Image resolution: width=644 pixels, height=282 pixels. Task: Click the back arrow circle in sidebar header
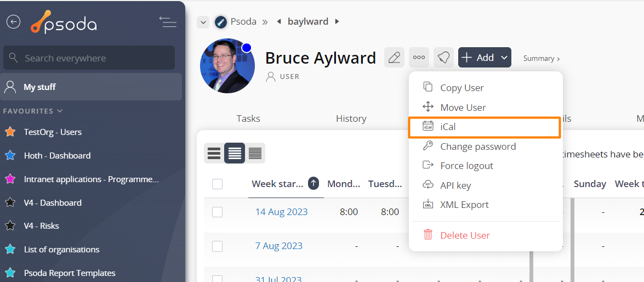13,21
